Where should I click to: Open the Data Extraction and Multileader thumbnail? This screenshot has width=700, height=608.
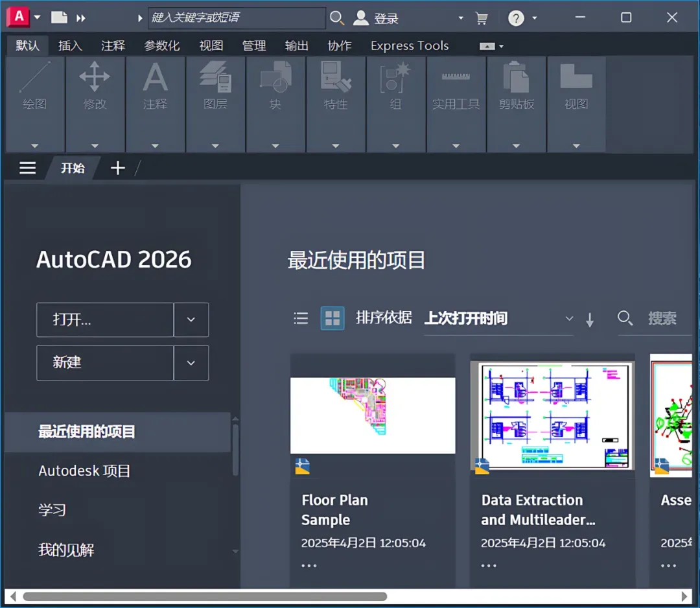pyautogui.click(x=553, y=415)
